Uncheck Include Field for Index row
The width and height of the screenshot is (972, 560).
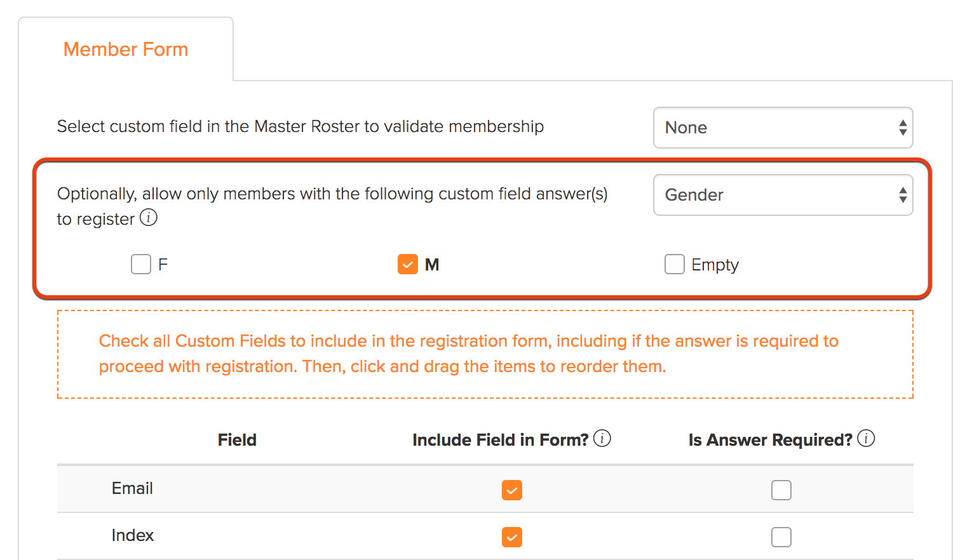[512, 537]
